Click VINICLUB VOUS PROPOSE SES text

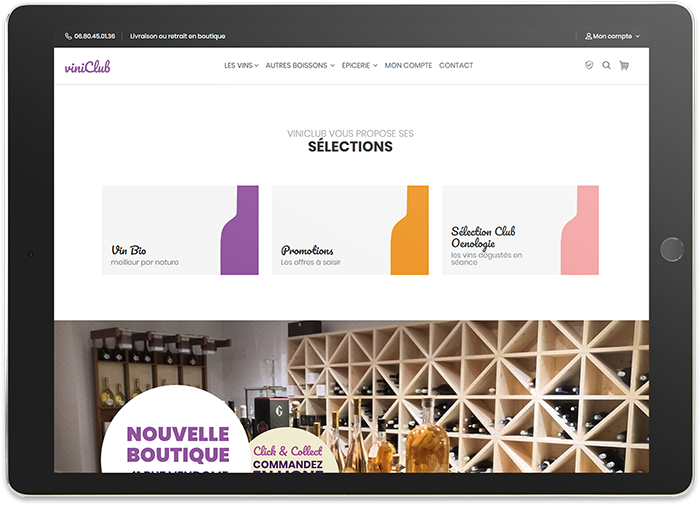[x=350, y=134]
